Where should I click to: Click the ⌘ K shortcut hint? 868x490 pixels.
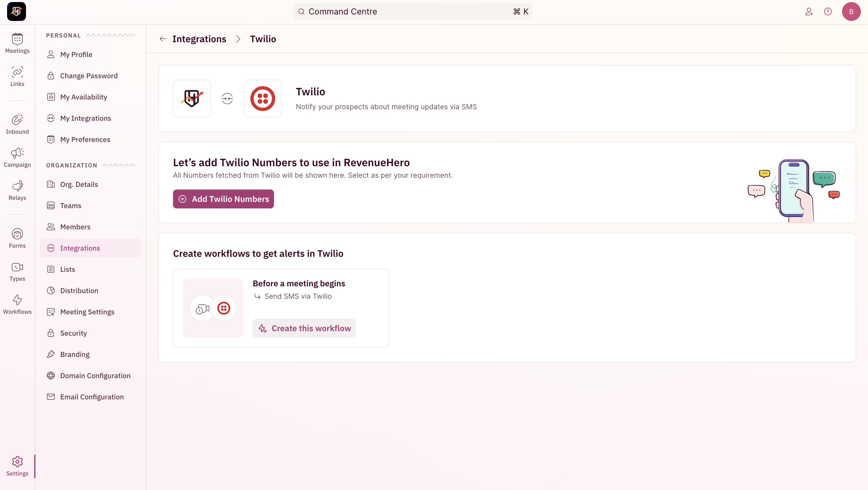[521, 12]
